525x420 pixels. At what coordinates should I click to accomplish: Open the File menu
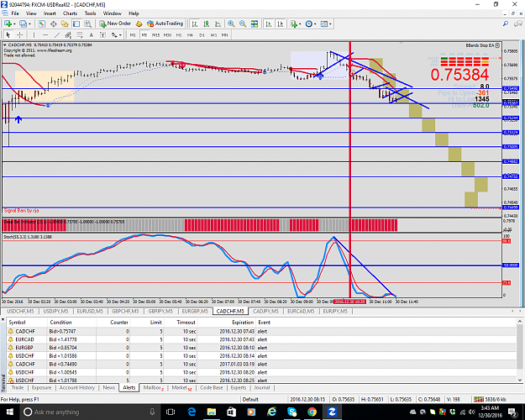click(15, 13)
